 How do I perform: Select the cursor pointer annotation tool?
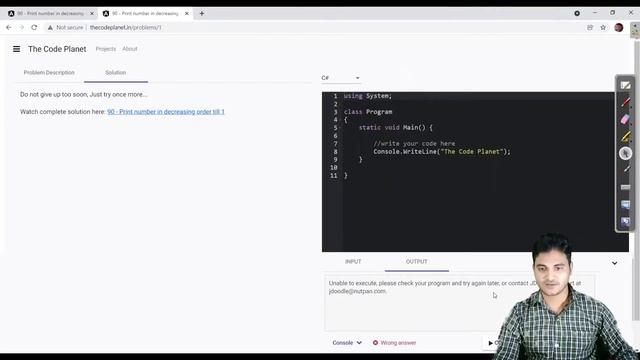625,153
